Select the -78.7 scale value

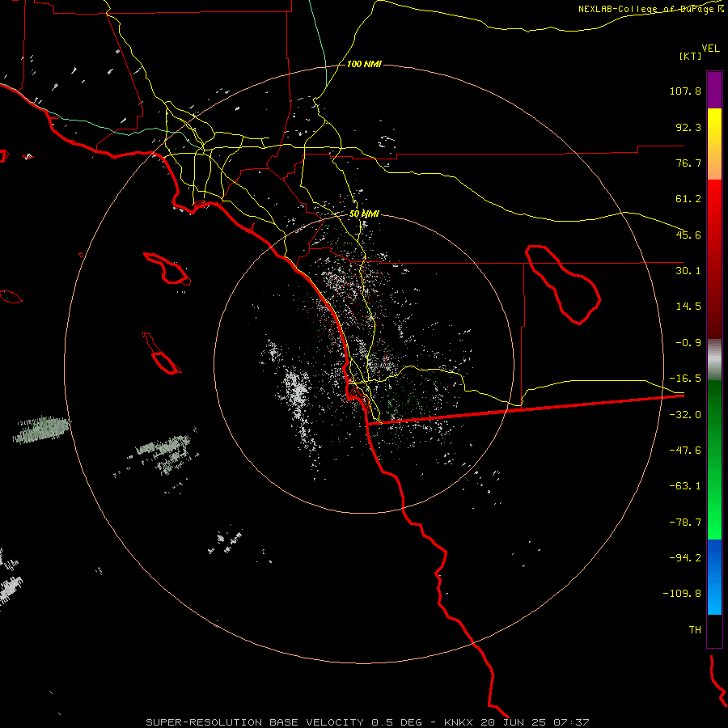click(685, 523)
